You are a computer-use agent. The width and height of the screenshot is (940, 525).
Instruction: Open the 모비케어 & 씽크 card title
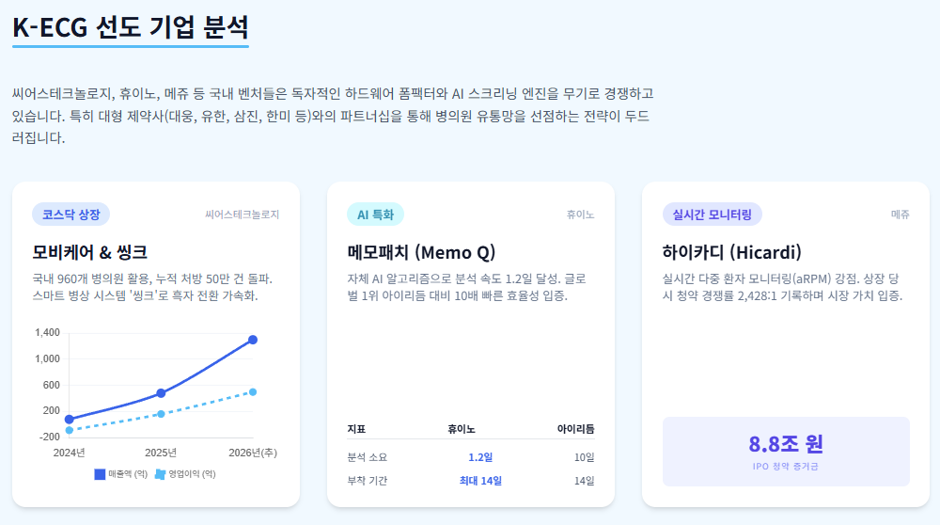coord(90,252)
